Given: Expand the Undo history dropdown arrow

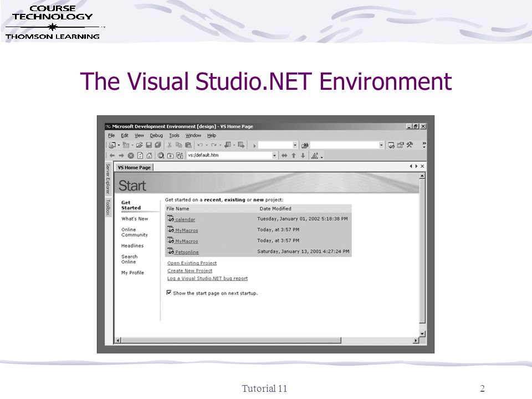Looking at the screenshot, I should click(207, 146).
